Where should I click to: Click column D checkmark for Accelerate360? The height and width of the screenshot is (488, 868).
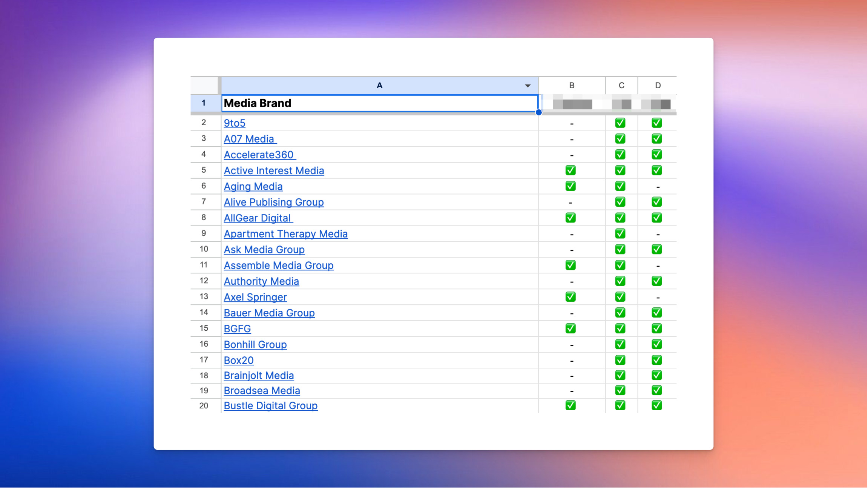tap(657, 155)
